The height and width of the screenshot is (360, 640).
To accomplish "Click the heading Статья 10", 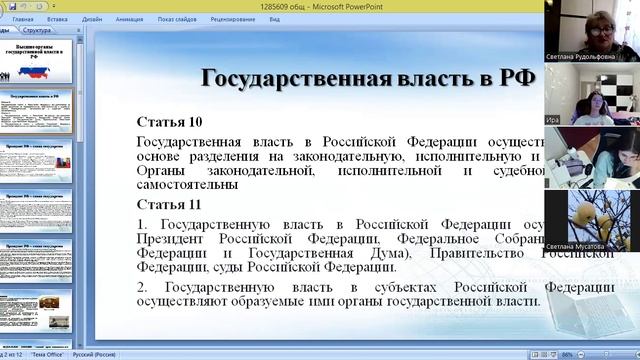I will click(169, 122).
